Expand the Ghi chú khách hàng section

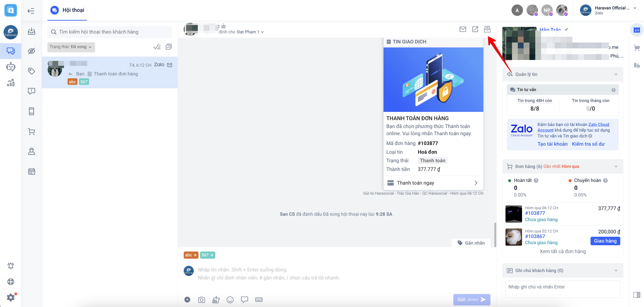click(x=616, y=271)
